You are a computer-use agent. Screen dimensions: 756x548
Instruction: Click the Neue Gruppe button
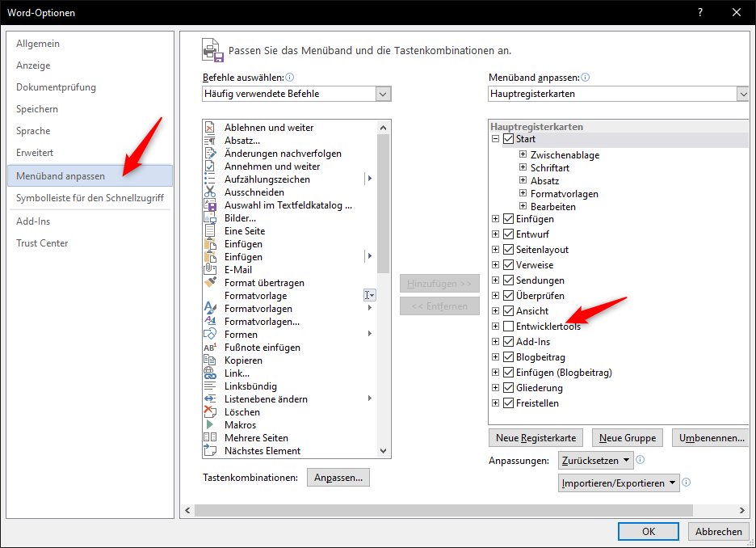(x=628, y=438)
